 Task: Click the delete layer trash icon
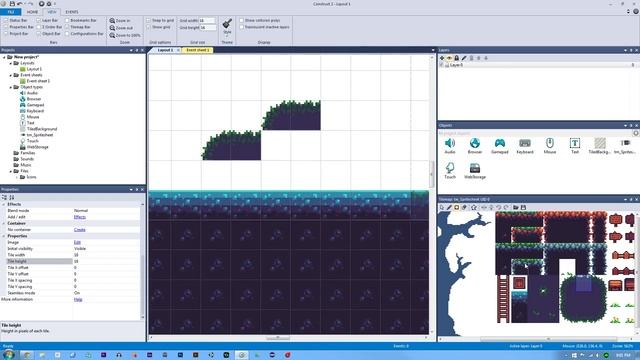click(x=471, y=58)
